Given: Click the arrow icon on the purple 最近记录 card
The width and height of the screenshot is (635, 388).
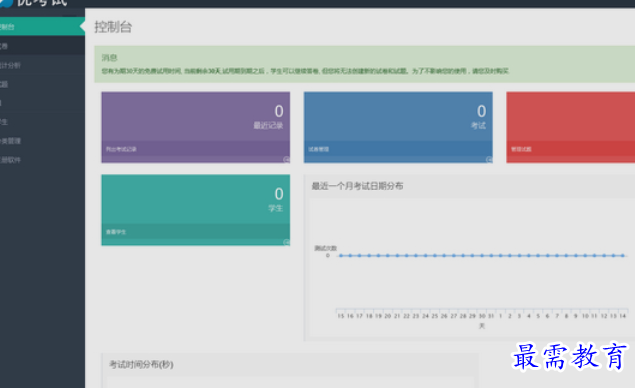Looking at the screenshot, I should point(286,160).
